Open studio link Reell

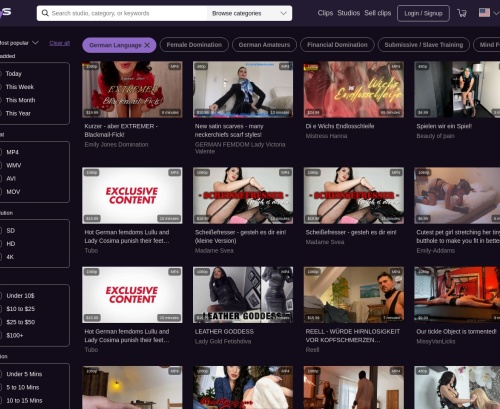click(x=312, y=350)
